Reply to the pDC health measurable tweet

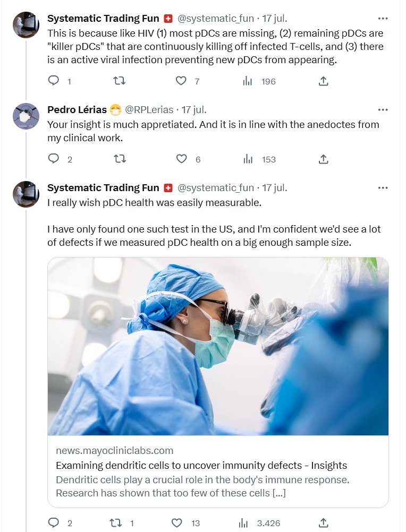point(54,523)
